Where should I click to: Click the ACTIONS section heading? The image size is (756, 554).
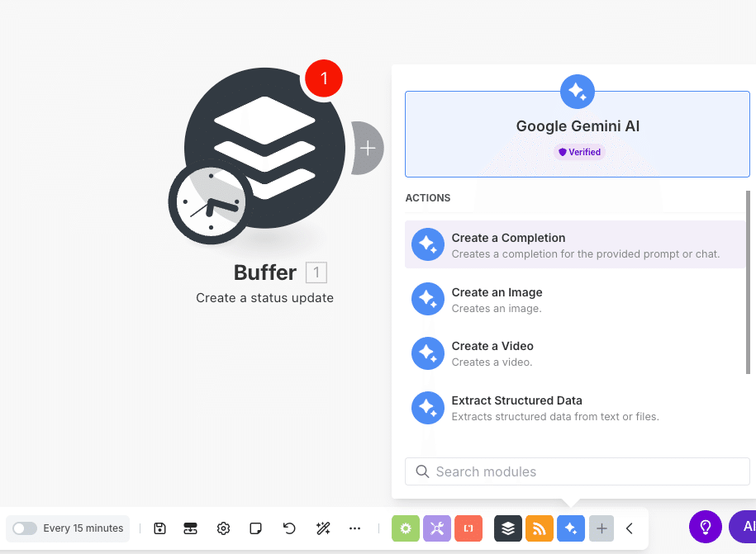[428, 198]
